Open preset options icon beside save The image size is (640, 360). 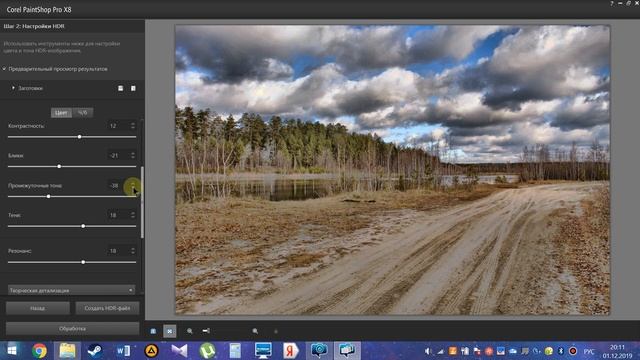point(133,88)
